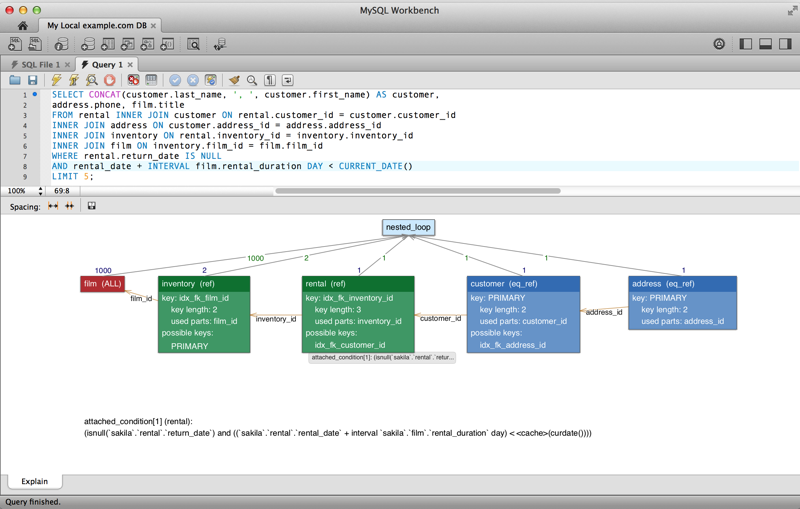Click the Commit transaction checkmark icon
This screenshot has width=800, height=509.
pyautogui.click(x=175, y=80)
